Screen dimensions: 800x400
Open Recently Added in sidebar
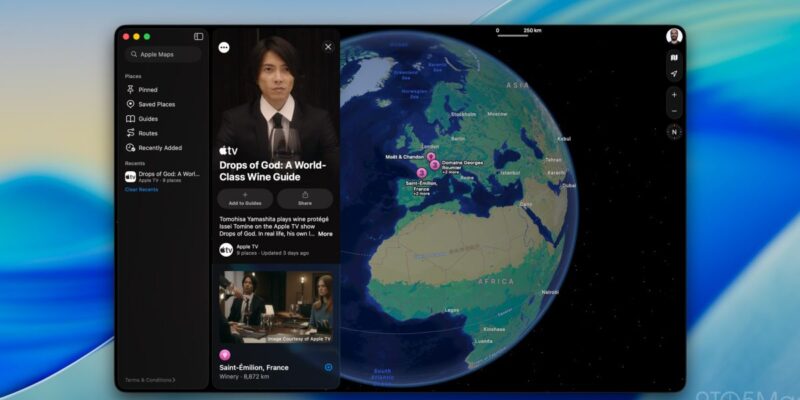(x=162, y=148)
